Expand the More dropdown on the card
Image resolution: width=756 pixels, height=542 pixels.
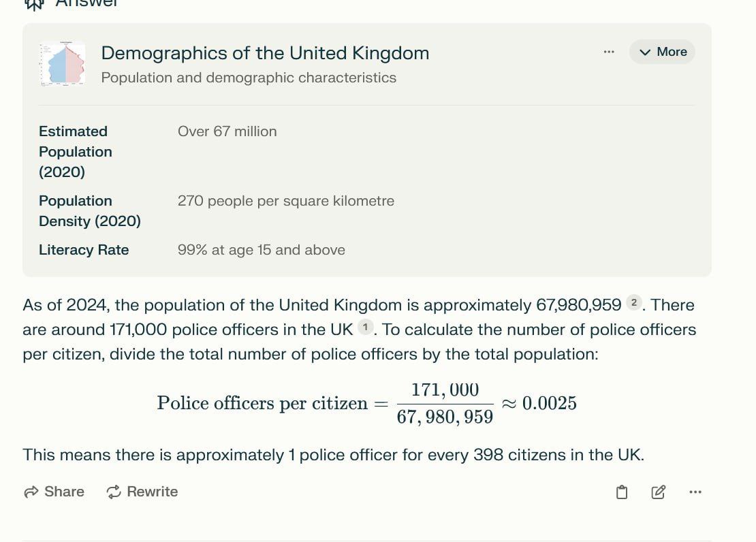(x=662, y=52)
